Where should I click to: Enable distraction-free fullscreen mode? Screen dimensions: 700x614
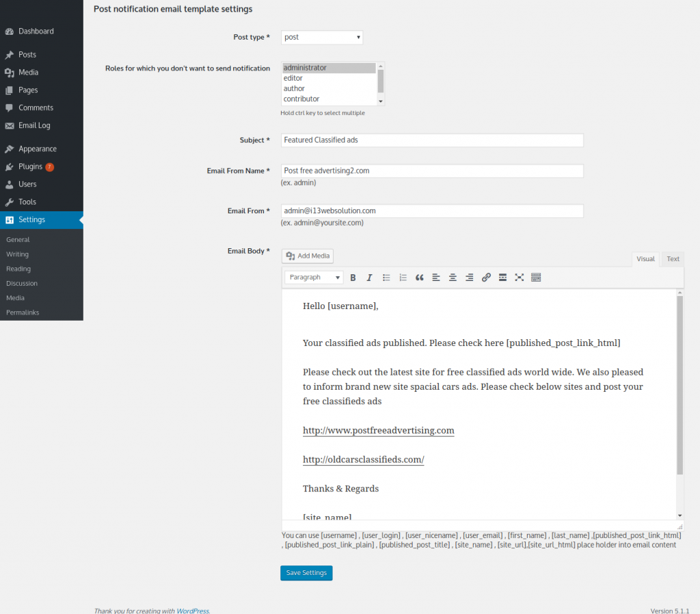point(520,278)
